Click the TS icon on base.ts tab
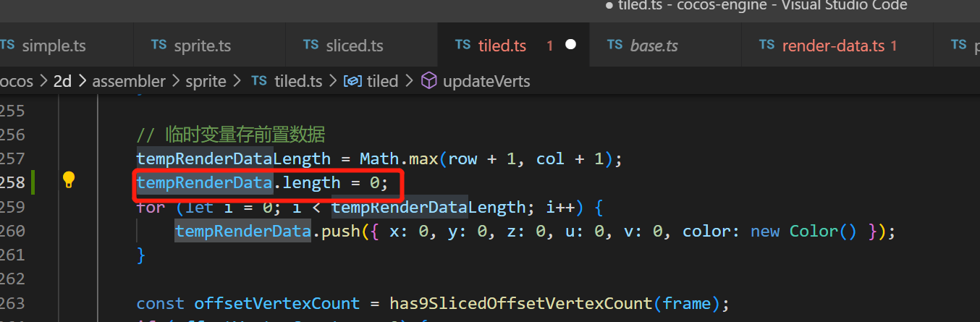This screenshot has height=322, width=980. tap(615, 45)
